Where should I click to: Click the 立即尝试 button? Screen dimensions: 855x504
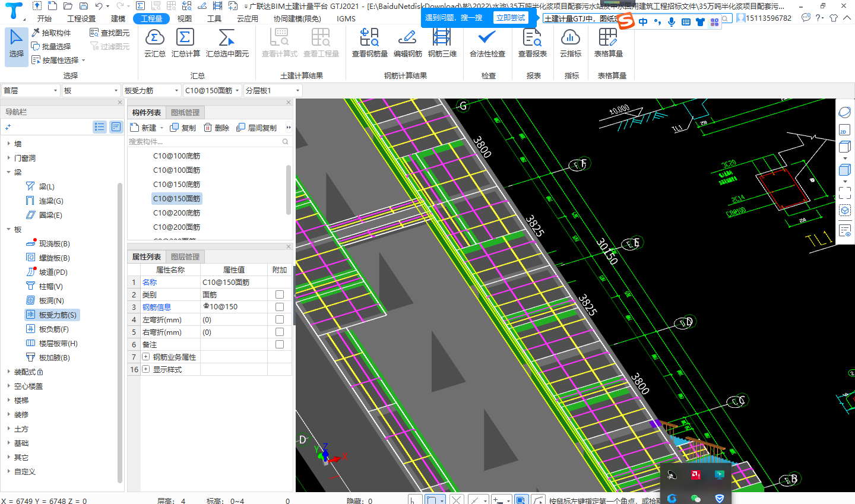511,18
